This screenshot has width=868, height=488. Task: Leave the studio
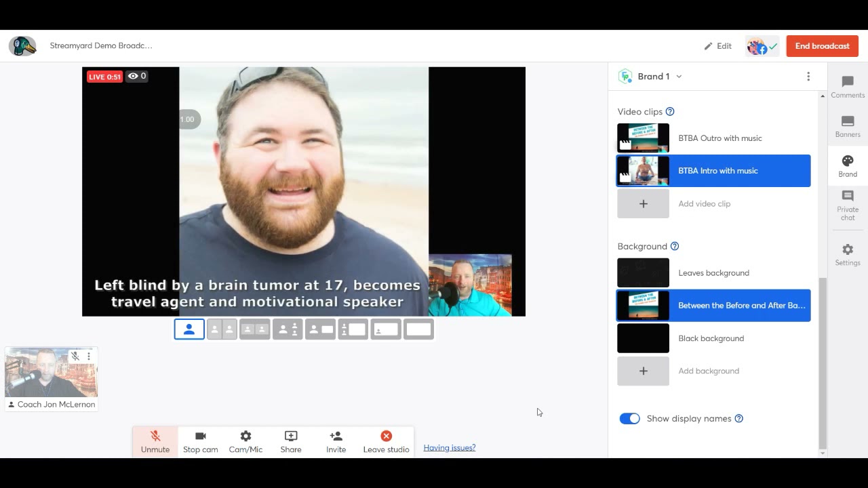click(x=386, y=442)
